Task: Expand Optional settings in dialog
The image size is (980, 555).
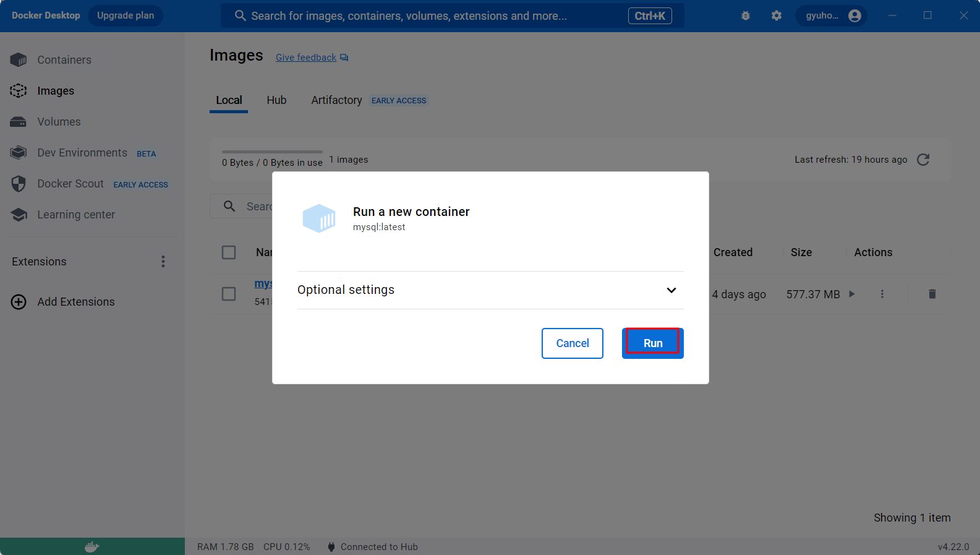Action: point(490,290)
